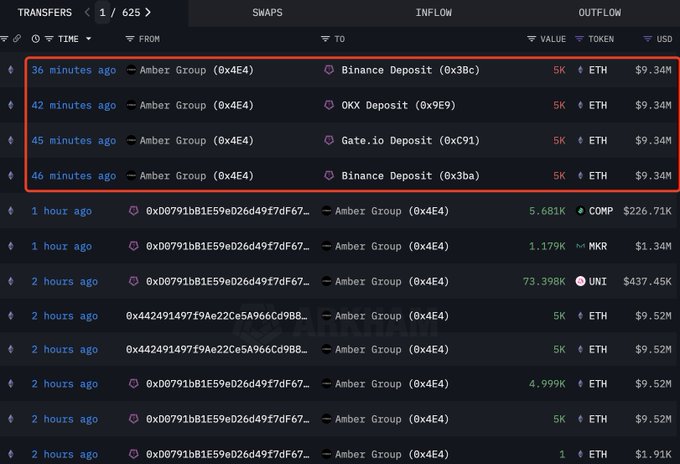This screenshot has width=680, height=464.
Task: Filter by the FROM column
Action: 130,39
